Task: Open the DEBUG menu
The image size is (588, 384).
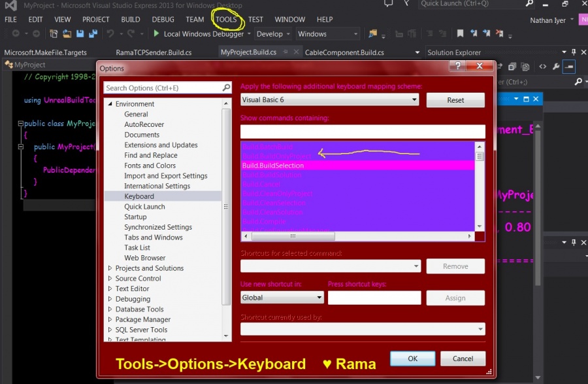Action: [x=163, y=19]
